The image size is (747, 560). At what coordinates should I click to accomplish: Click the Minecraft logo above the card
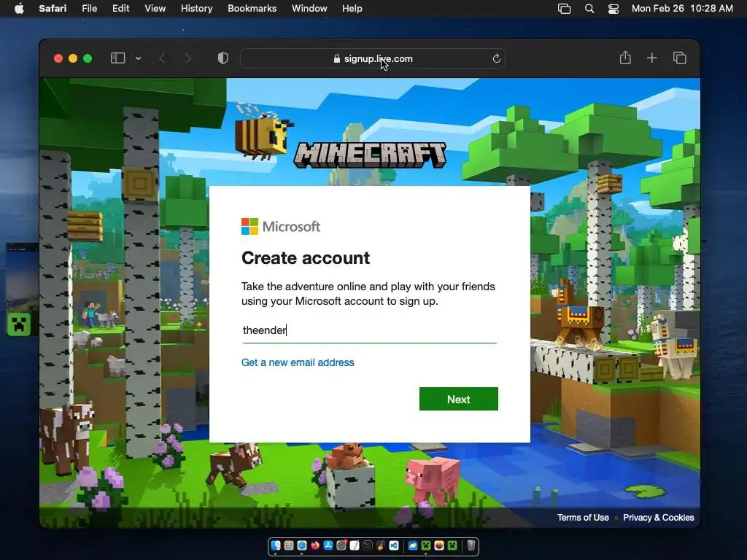pos(370,155)
